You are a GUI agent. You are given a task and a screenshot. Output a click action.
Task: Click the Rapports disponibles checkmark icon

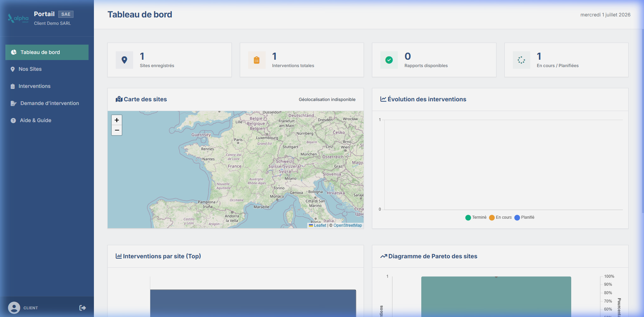pyautogui.click(x=389, y=60)
